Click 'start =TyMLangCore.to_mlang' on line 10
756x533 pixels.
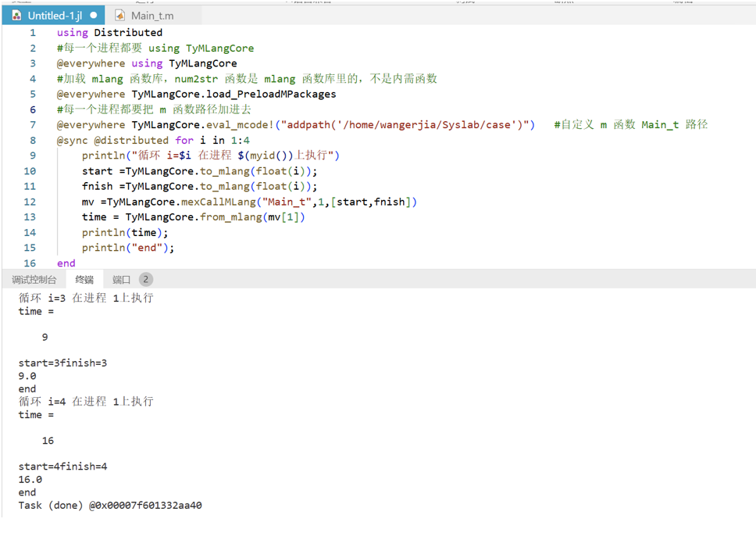click(166, 171)
